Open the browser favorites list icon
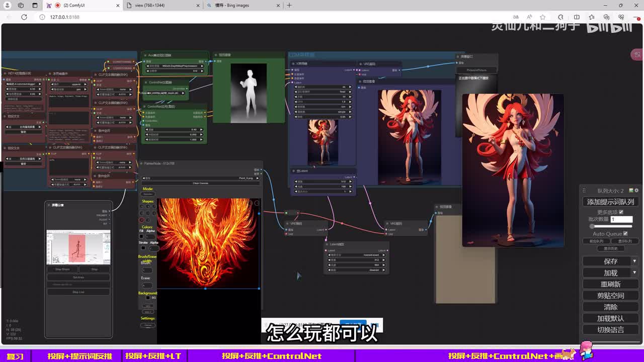644x362 pixels. [592, 17]
